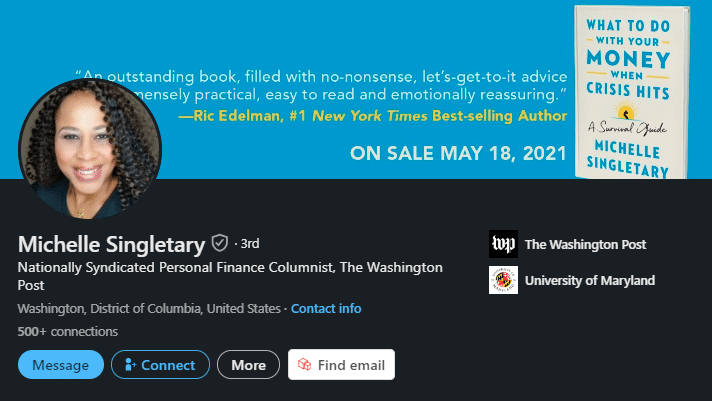Click the ON SALE MAY 18, 2021 text
This screenshot has width=712, height=401.
[458, 154]
